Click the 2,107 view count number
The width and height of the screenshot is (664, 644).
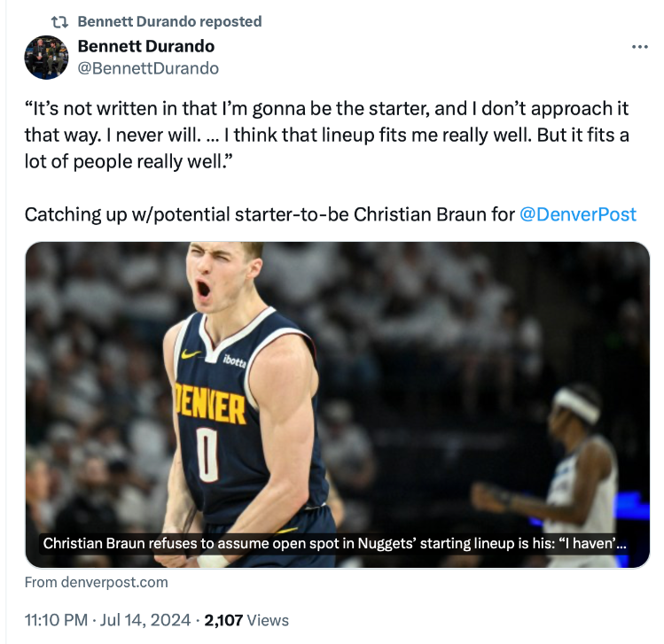coord(223,620)
